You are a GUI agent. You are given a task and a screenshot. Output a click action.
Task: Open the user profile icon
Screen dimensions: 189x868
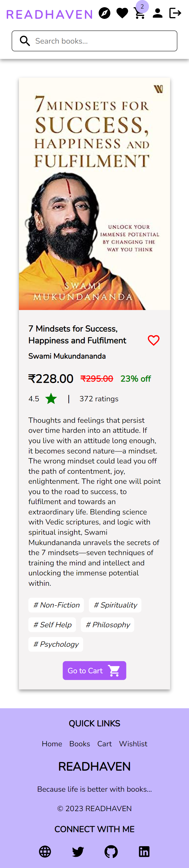point(157,13)
